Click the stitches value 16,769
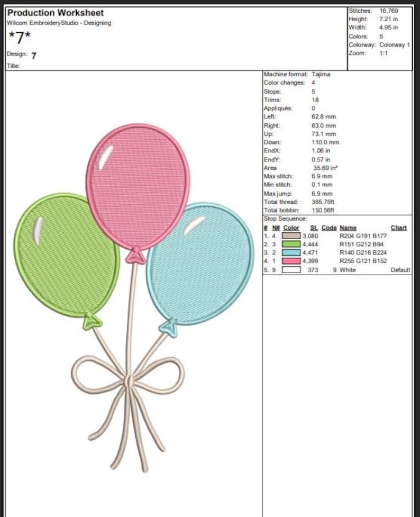Viewport: 420px width, 517px height. [x=389, y=11]
